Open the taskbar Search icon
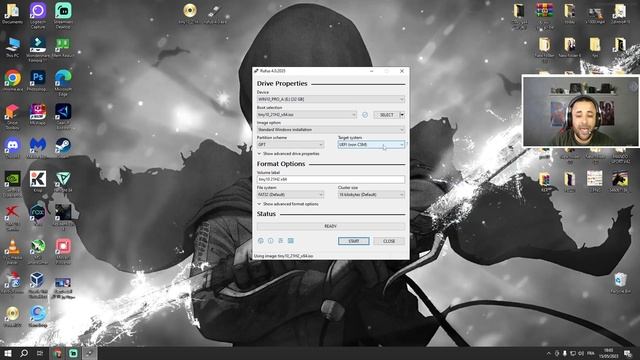Screen dimensions: 640x360 point(24,353)
